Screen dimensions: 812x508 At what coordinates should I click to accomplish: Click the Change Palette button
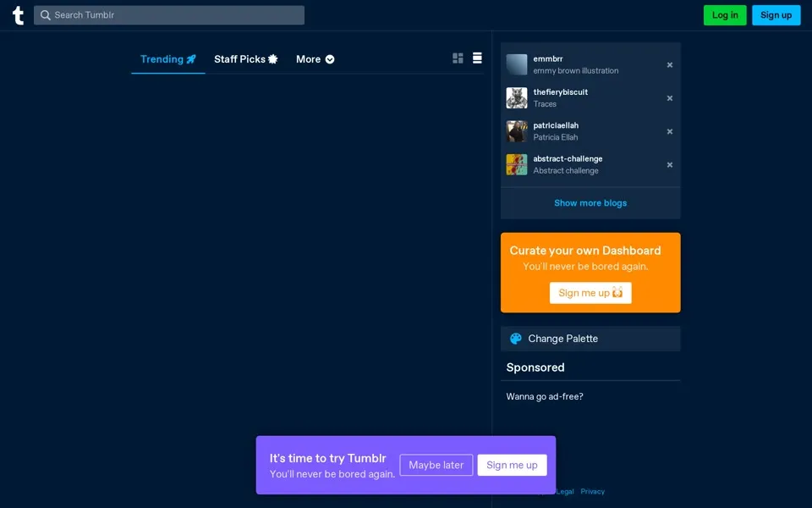pos(590,339)
